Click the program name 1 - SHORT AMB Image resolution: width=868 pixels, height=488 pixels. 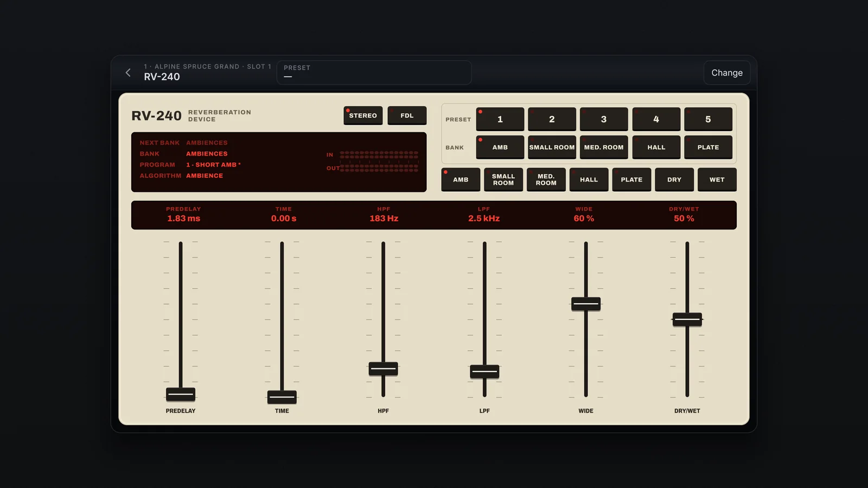pos(213,165)
